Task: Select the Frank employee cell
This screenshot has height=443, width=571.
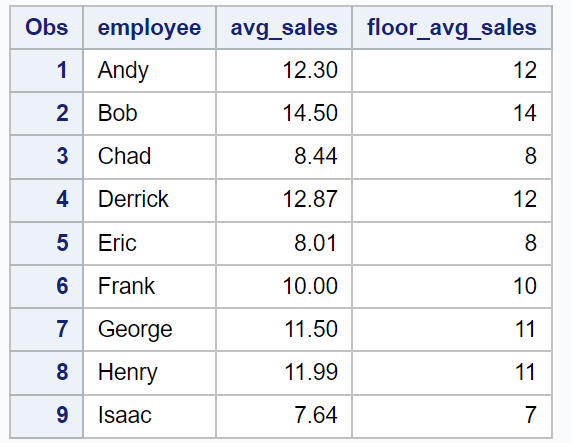Action: (149, 286)
